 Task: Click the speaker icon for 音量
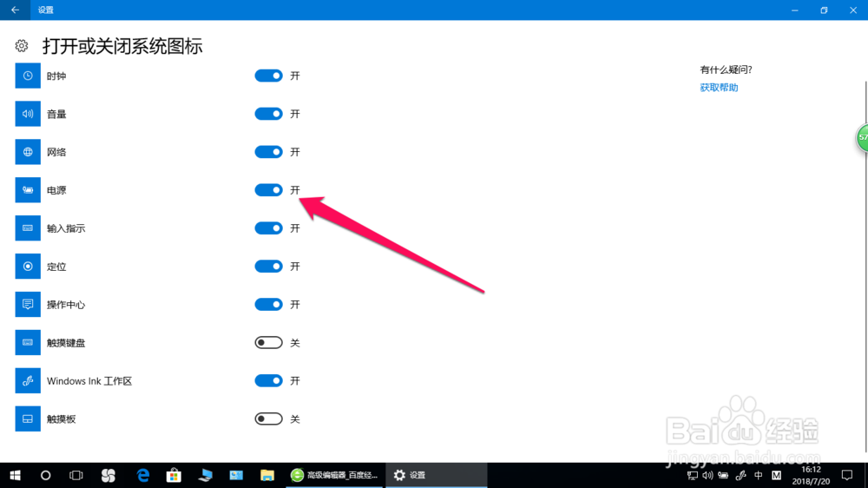[x=28, y=114]
